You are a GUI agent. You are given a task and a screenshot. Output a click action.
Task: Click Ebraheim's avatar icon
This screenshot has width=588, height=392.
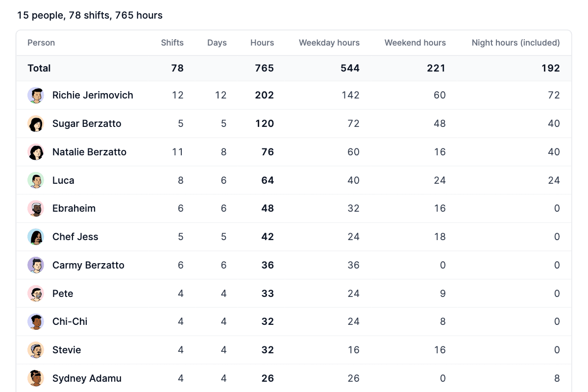pos(36,209)
